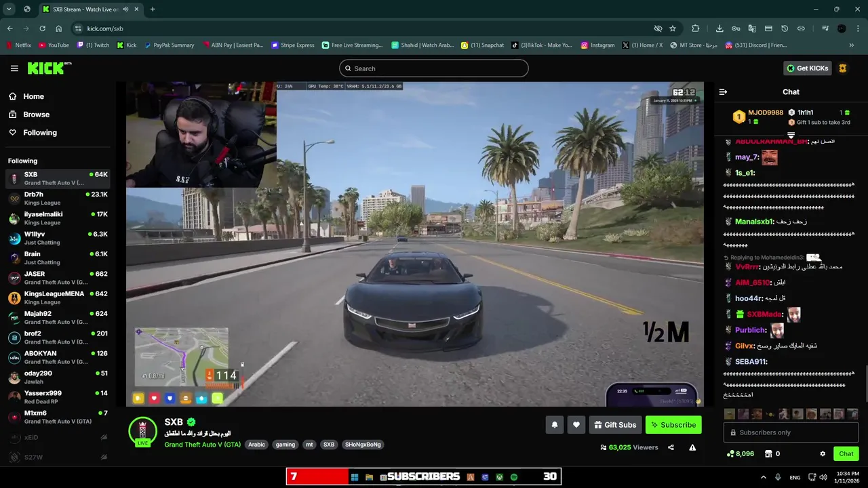Image resolution: width=868 pixels, height=488 pixels.
Task: Click the green Subscribe button
Action: [x=673, y=425]
